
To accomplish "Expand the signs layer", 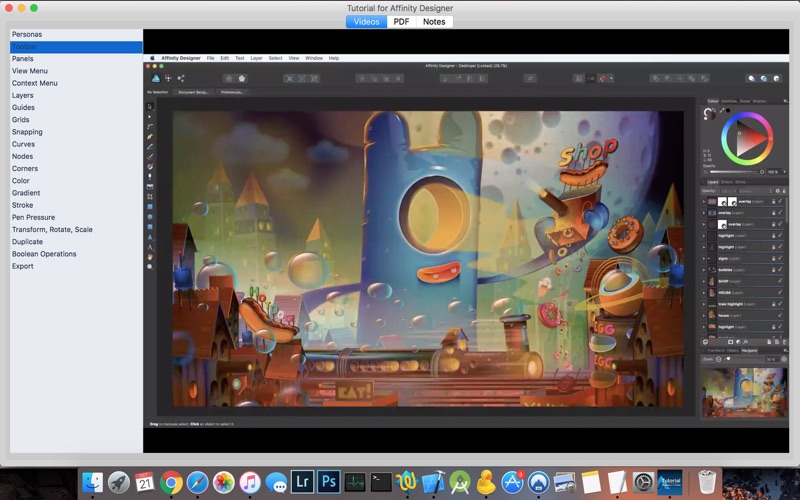I will pos(704,259).
